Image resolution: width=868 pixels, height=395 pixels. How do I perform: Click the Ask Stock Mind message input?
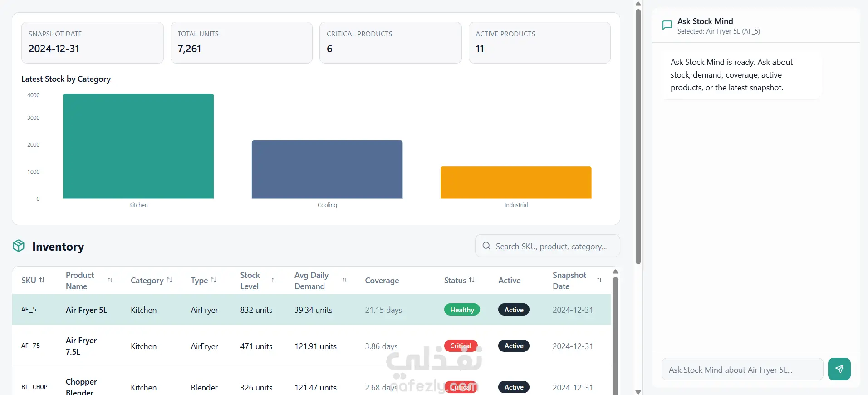pos(742,369)
